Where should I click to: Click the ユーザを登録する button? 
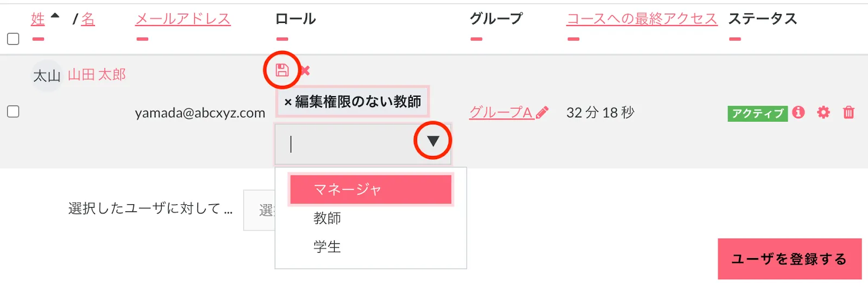point(789,259)
